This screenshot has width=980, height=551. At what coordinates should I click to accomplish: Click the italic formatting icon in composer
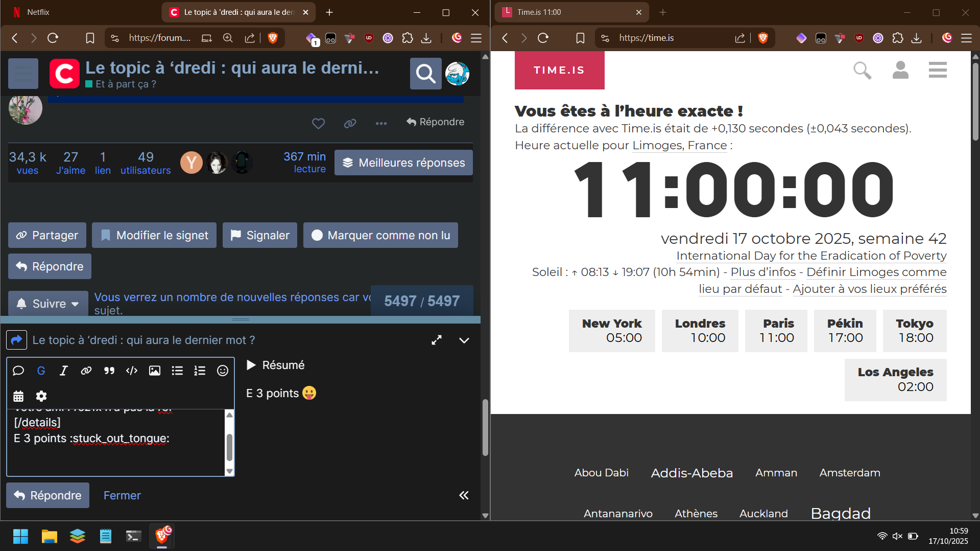pos(63,371)
